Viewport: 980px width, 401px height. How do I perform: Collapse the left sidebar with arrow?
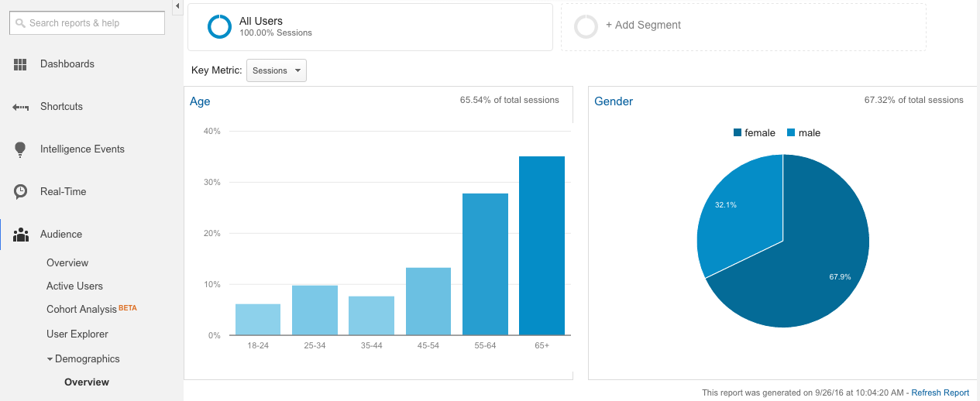tap(177, 6)
